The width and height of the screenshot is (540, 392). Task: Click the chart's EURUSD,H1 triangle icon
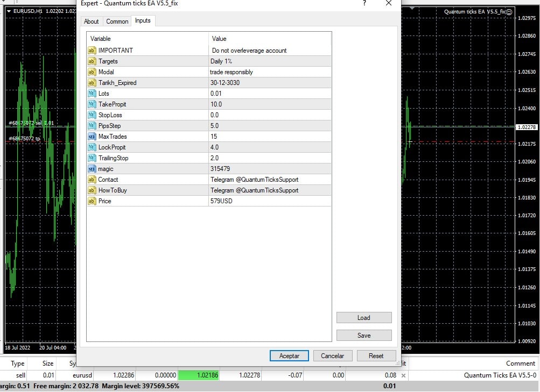(9, 11)
